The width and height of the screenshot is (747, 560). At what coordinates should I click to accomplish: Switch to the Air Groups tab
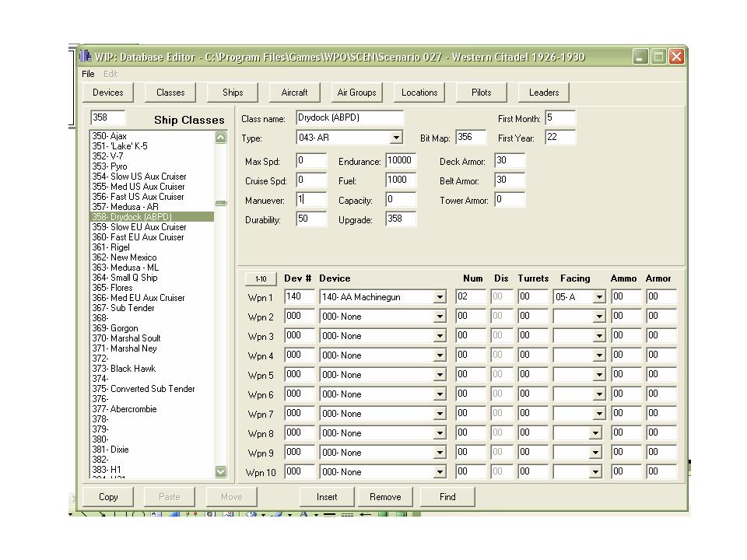357,93
